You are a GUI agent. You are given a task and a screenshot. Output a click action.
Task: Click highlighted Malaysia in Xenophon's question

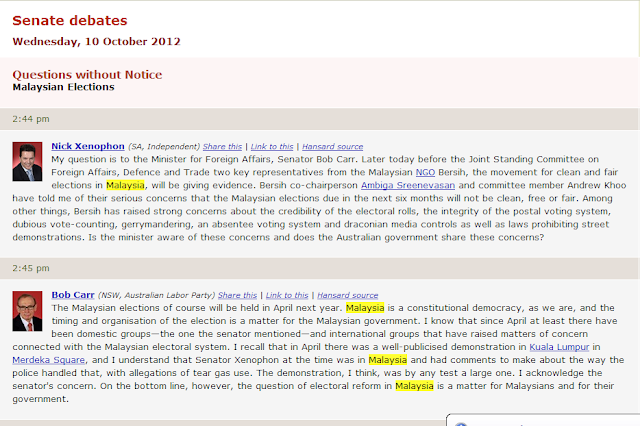point(125,185)
